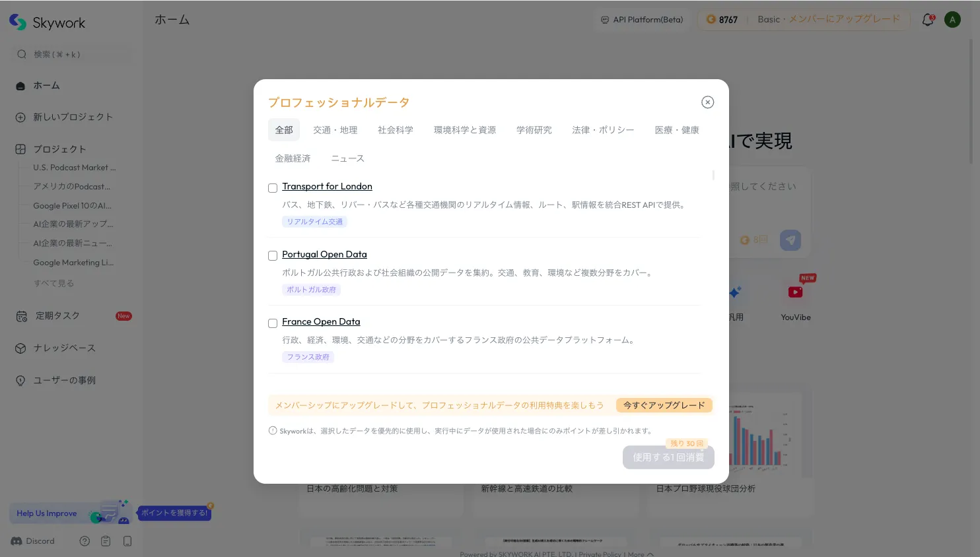Click the リアルタイム交通 tag
This screenshot has width=980, height=557.
[x=315, y=222]
